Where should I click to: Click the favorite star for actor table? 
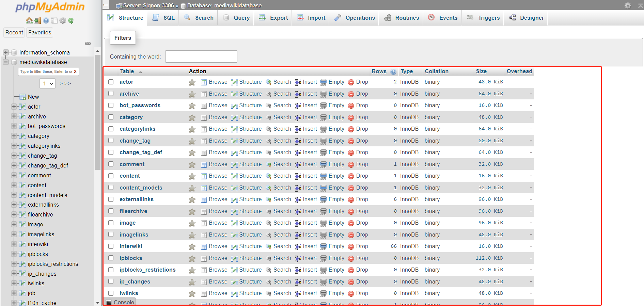(192, 82)
